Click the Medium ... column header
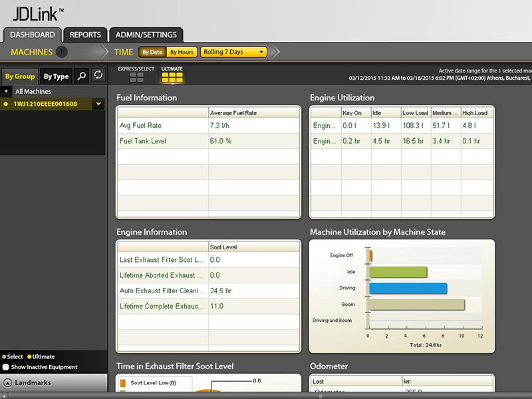Image resolution: width=532 pixels, height=399 pixels. (446, 113)
